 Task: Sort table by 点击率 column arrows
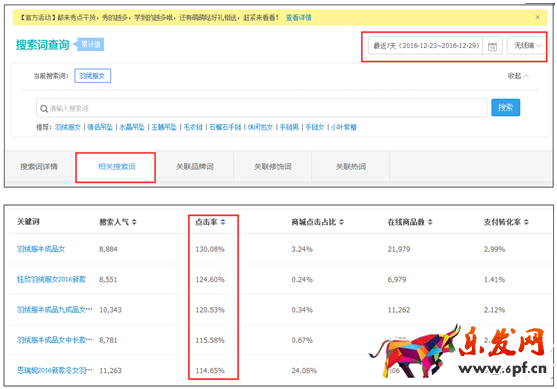223,222
